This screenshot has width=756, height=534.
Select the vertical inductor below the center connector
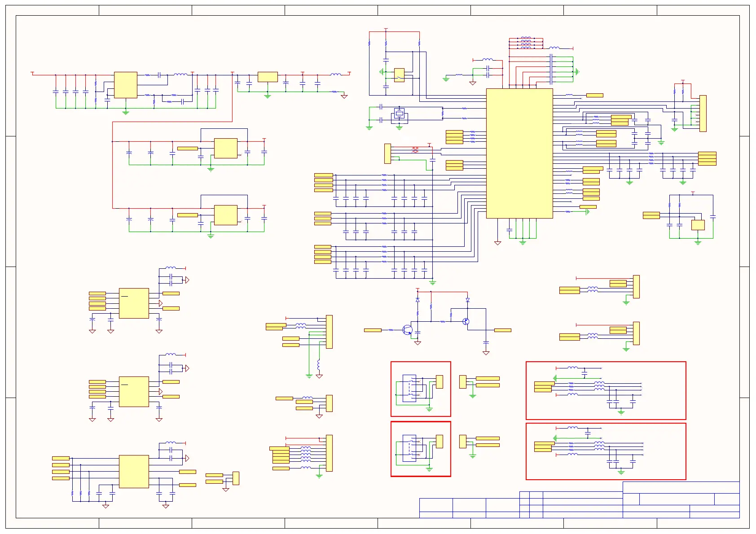point(319,365)
